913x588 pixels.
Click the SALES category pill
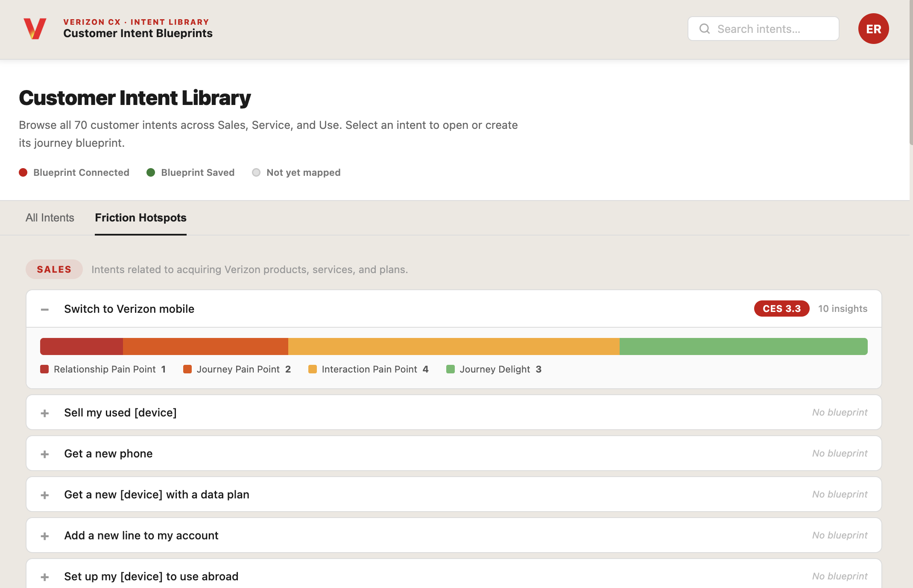pyautogui.click(x=54, y=269)
